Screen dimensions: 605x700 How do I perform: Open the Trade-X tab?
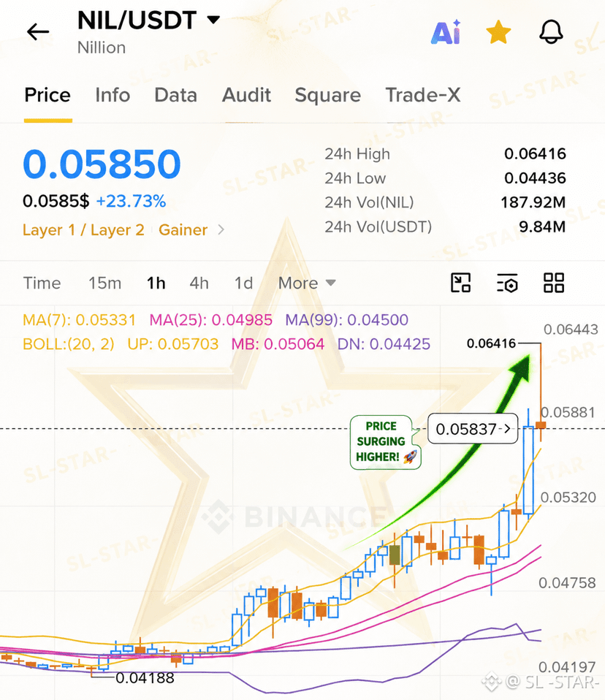tap(423, 95)
